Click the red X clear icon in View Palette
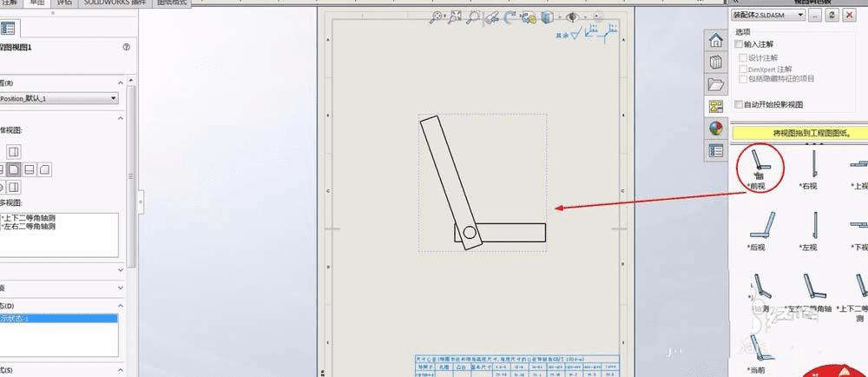 pos(849,15)
